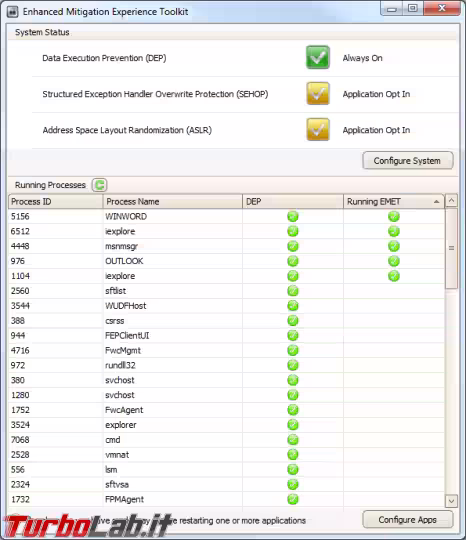Image resolution: width=466 pixels, height=540 pixels.
Task: Refresh the running processes list
Action: 100,185
